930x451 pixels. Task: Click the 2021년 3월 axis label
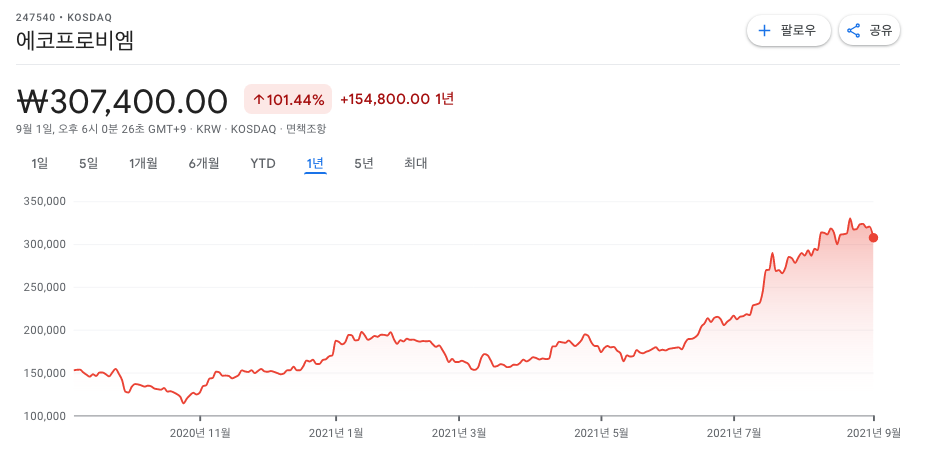(x=458, y=433)
